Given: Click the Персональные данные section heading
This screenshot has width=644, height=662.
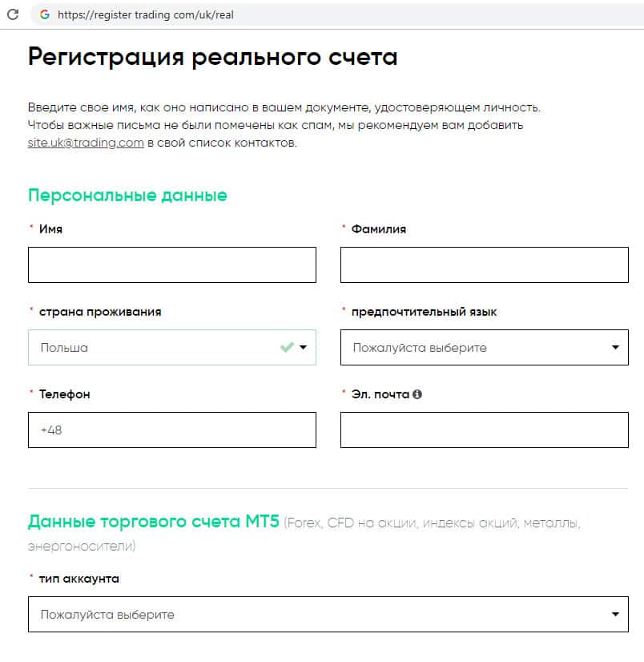Looking at the screenshot, I should [127, 195].
